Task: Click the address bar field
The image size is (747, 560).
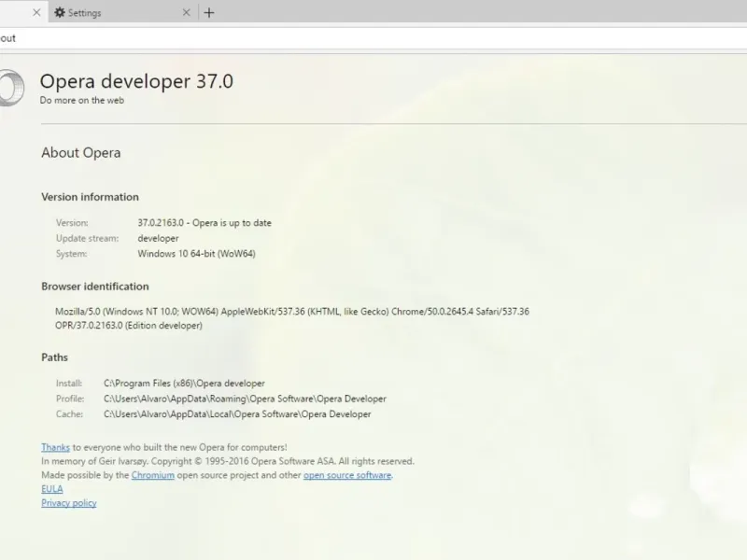Action: pos(373,38)
